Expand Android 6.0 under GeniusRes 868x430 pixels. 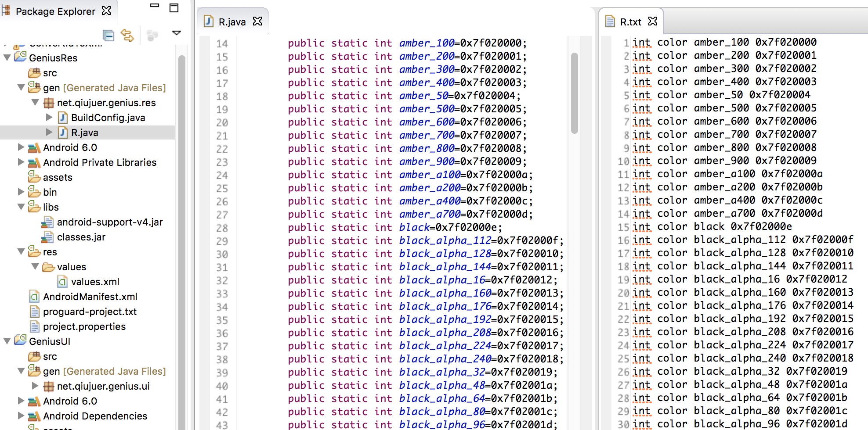(21, 147)
